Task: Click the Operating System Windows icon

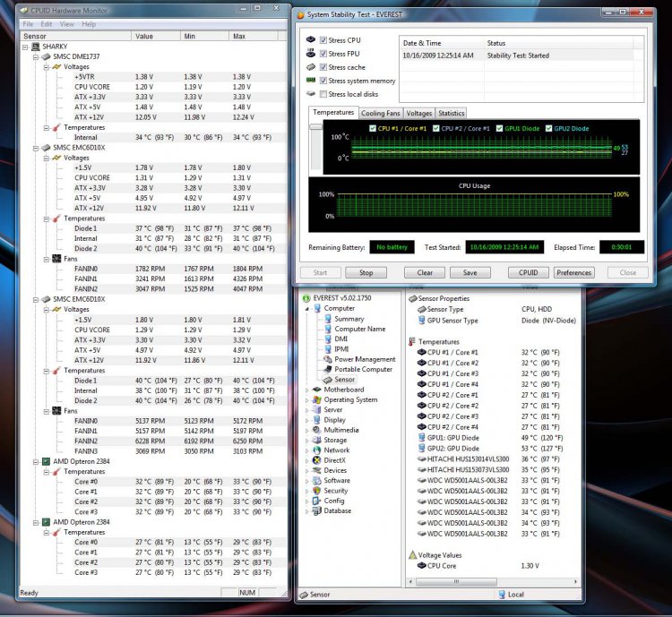Action: [x=316, y=399]
